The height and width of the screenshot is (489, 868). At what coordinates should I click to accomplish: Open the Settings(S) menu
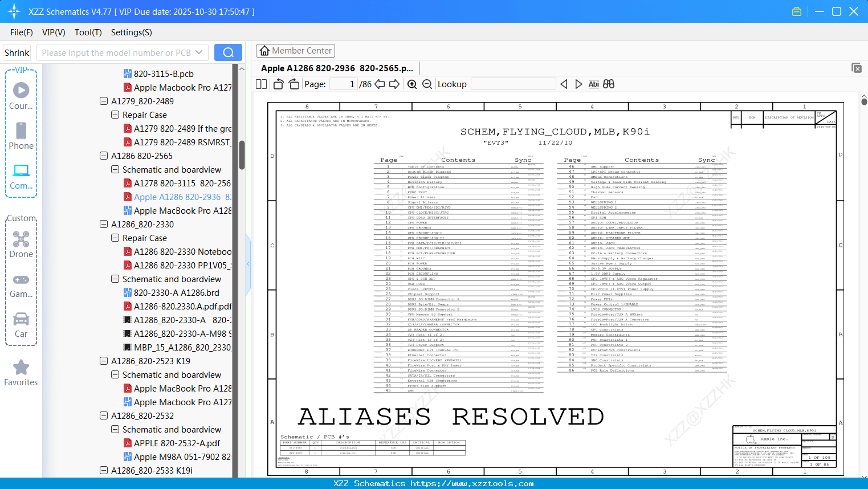[x=132, y=32]
